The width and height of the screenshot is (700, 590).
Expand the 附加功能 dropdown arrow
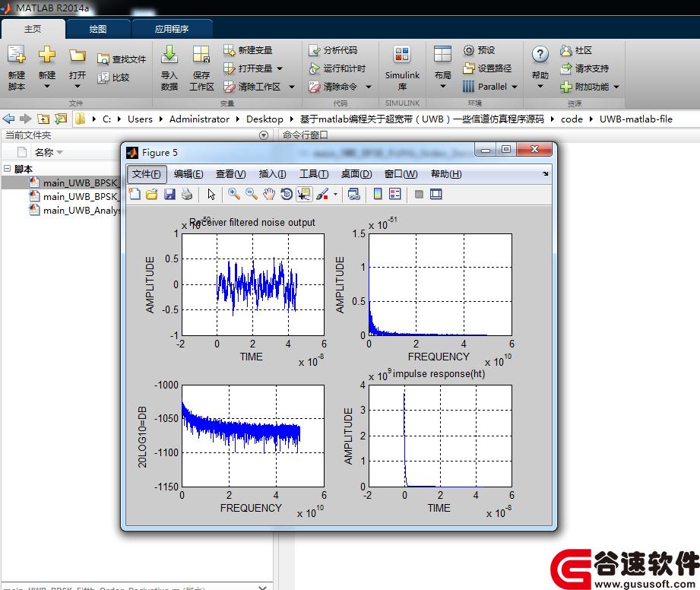(x=616, y=87)
